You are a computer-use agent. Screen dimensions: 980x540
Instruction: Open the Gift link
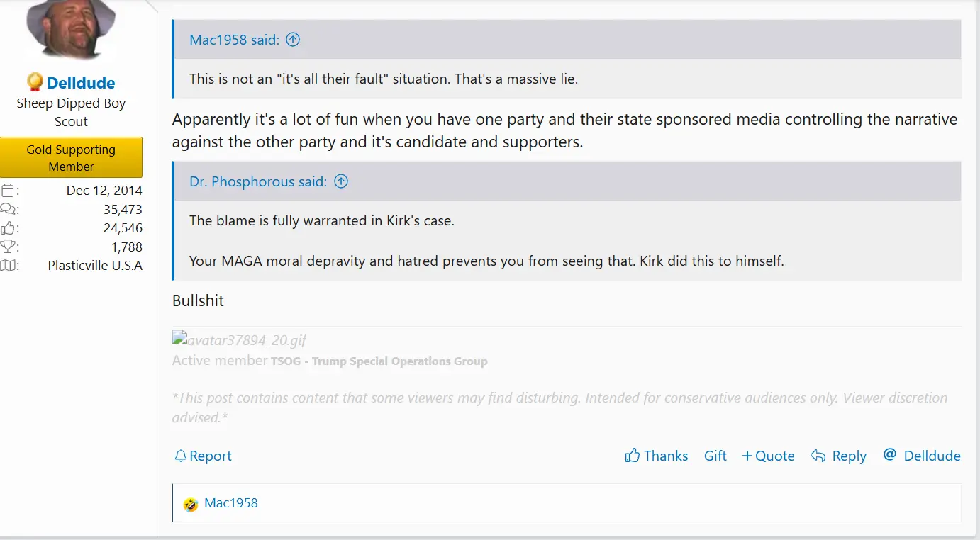tap(715, 456)
